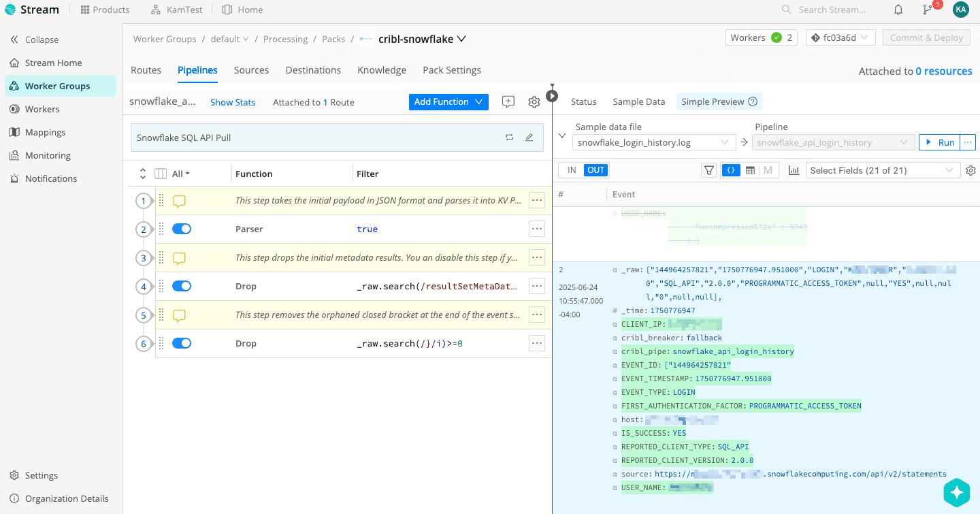The width and height of the screenshot is (980, 514).
Task: Disable the Parser function toggle
Action: [182, 229]
